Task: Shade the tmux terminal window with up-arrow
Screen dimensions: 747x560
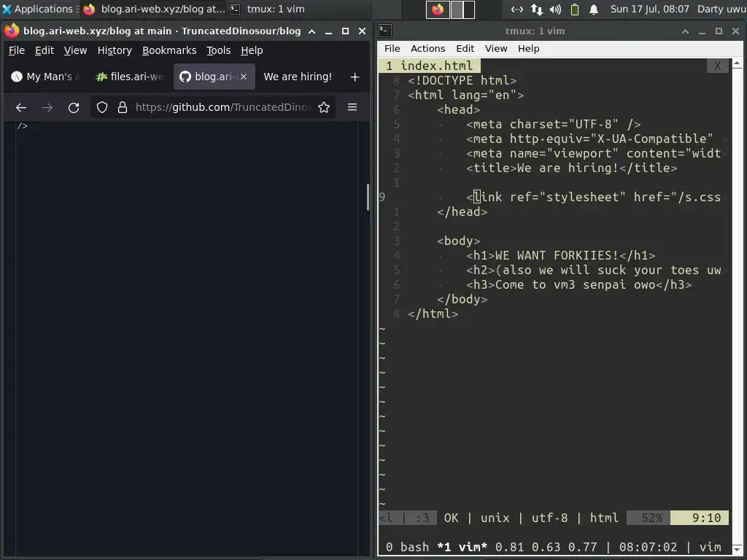Action: click(x=685, y=31)
